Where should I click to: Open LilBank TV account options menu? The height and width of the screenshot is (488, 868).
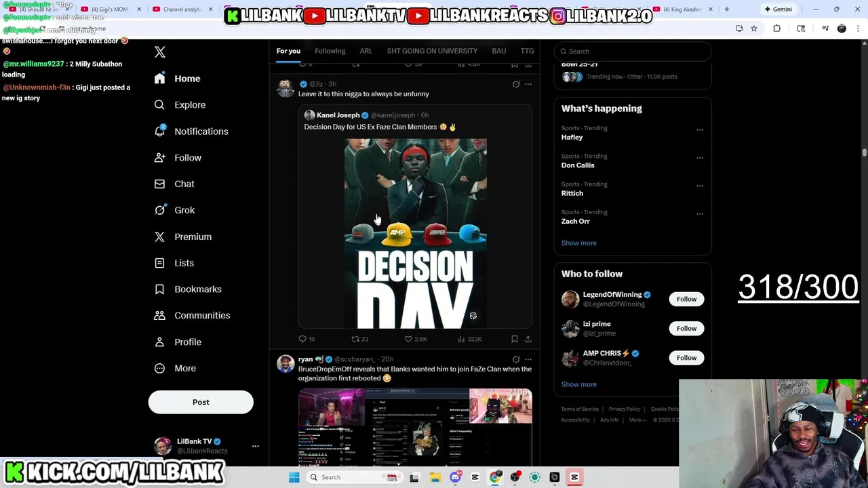pyautogui.click(x=256, y=446)
